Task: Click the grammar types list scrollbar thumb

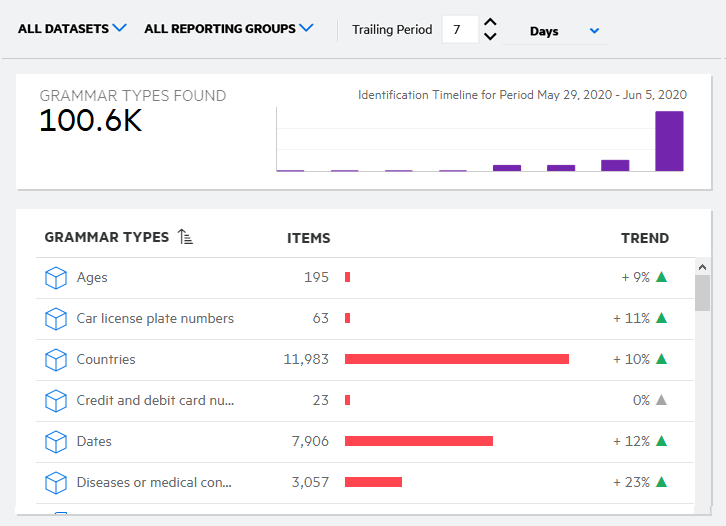Action: tap(702, 293)
